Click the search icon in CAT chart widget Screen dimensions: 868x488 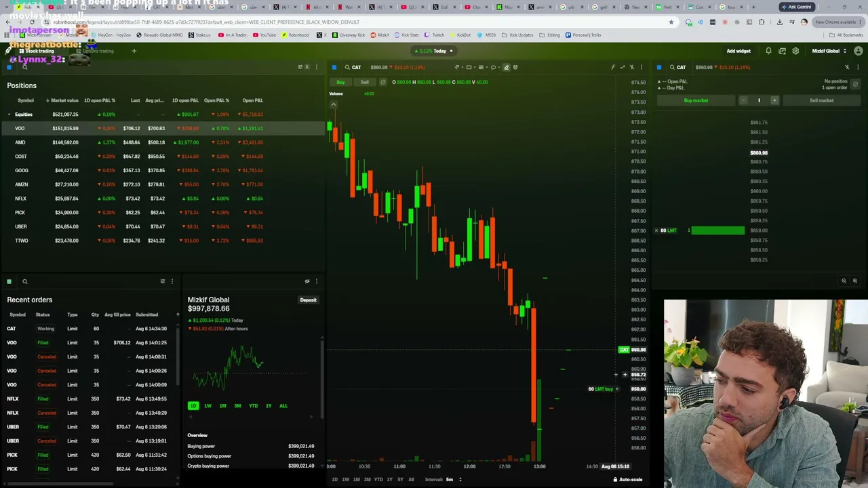pos(347,67)
